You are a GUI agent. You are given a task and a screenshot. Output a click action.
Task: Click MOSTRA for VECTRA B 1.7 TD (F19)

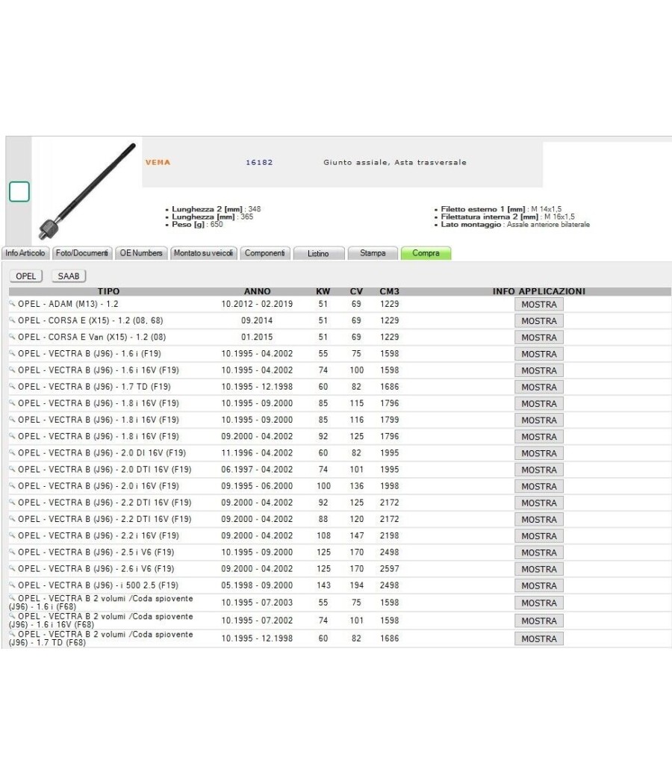[539, 387]
